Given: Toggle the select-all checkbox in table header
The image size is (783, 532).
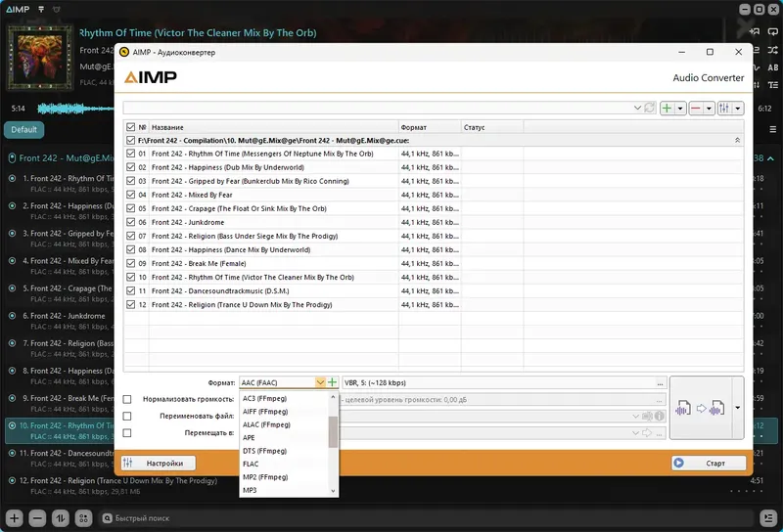Looking at the screenshot, I should coord(131,127).
